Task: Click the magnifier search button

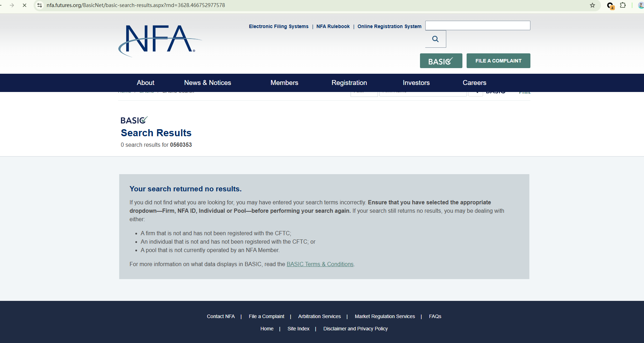Action: (x=435, y=39)
